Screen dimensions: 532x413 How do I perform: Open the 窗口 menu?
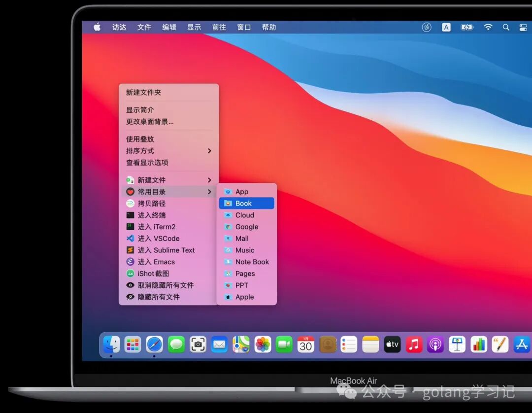click(x=244, y=27)
